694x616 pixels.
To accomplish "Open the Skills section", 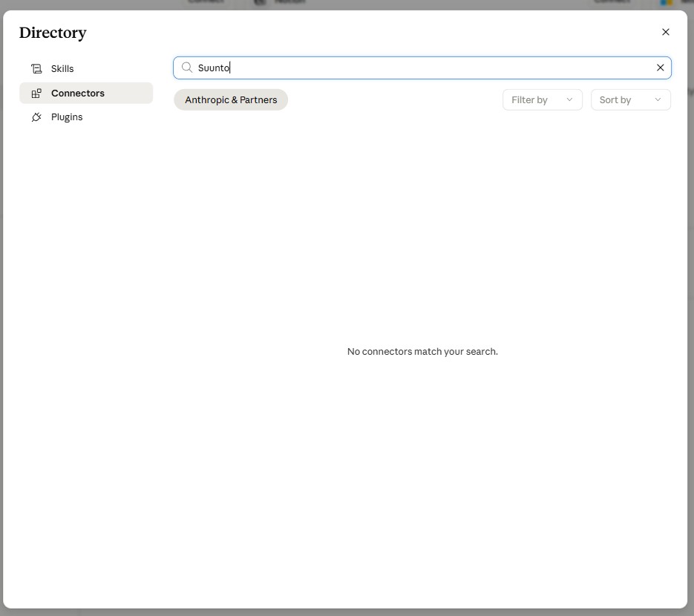I will [x=86, y=68].
